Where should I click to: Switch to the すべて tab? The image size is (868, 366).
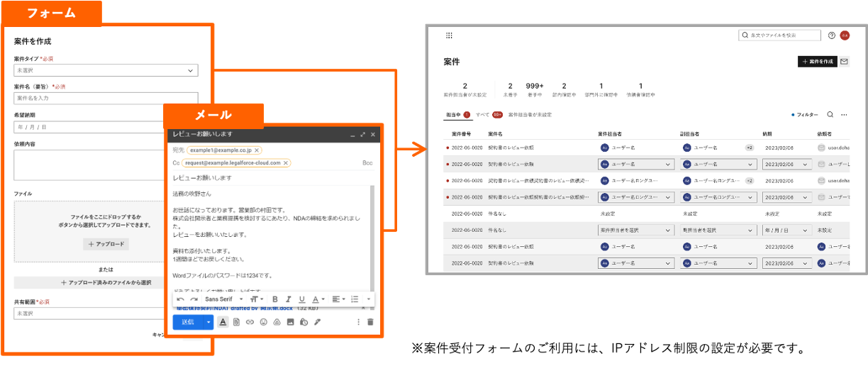click(x=489, y=114)
